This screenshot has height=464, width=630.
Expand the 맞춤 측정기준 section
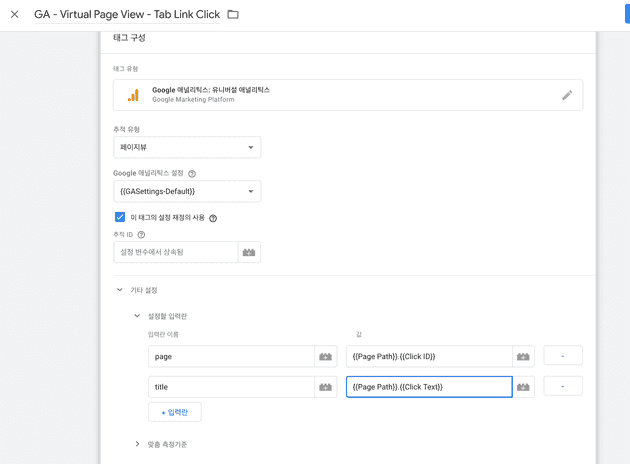pos(137,444)
